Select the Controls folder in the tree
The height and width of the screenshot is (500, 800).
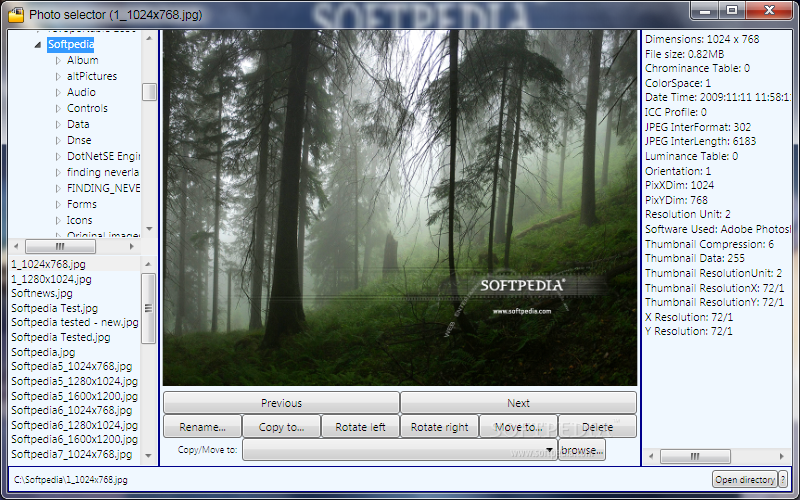(87, 108)
